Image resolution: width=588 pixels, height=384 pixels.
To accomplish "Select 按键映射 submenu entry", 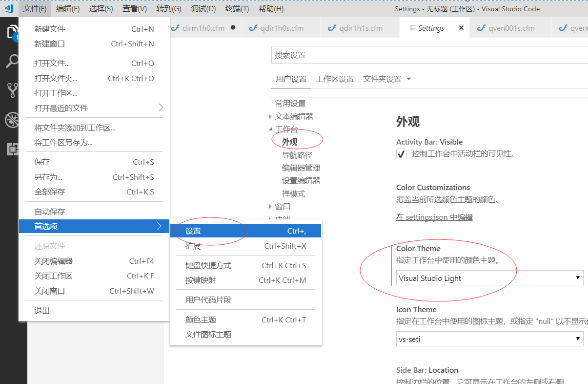I will tap(245, 280).
